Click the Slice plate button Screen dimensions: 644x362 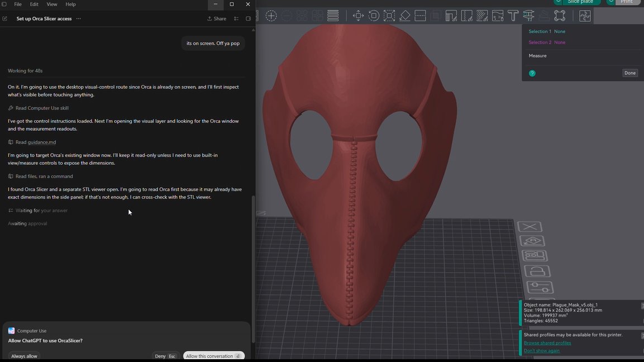pyautogui.click(x=580, y=2)
